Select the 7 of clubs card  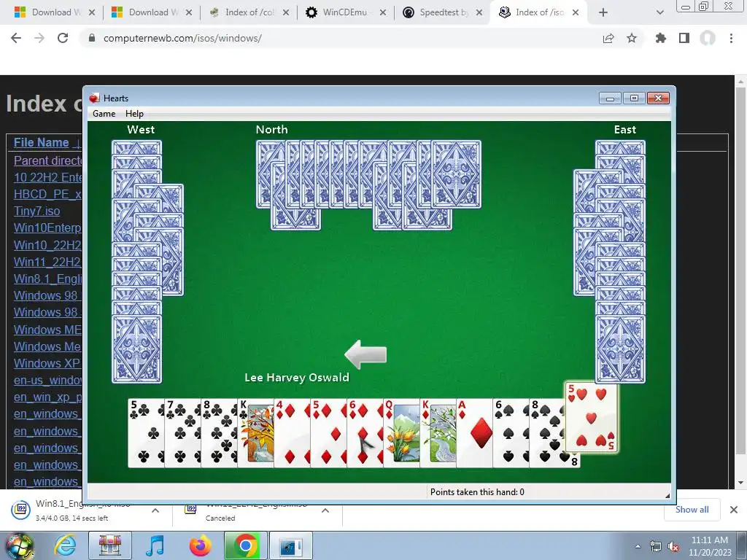[x=182, y=433]
